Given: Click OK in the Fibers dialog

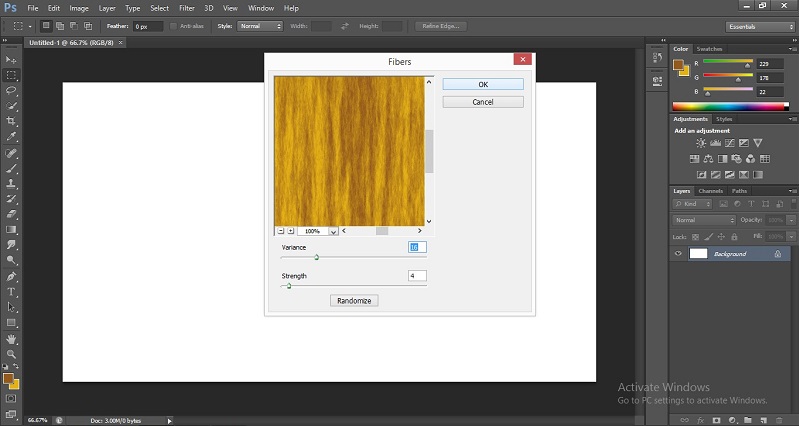Looking at the screenshot, I should 483,85.
